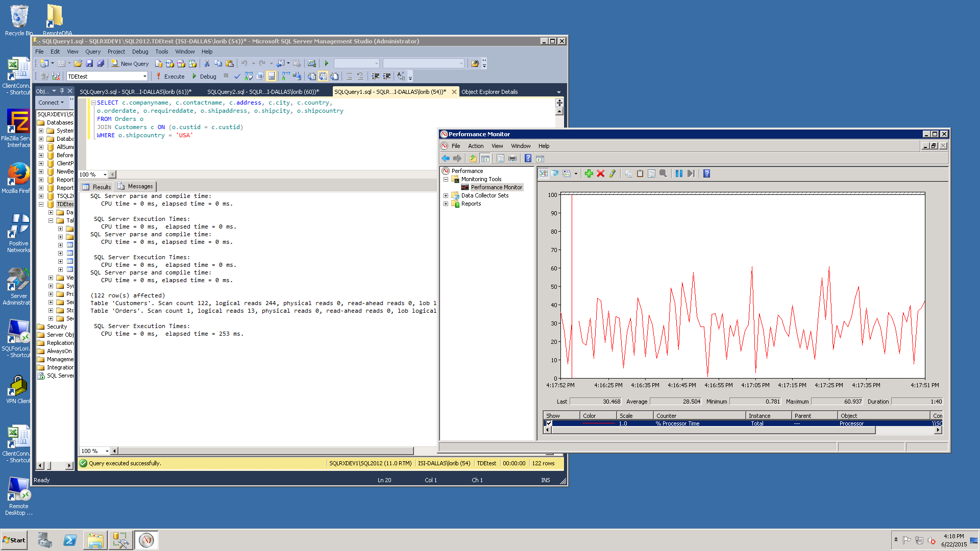This screenshot has height=551, width=980.
Task: Open Change Graph Type dropdown arrow
Action: [576, 173]
